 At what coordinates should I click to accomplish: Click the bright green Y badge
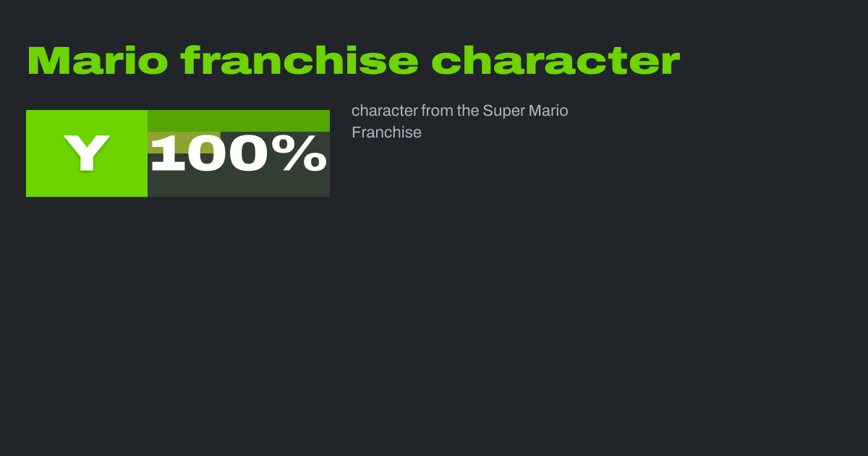[x=87, y=153]
